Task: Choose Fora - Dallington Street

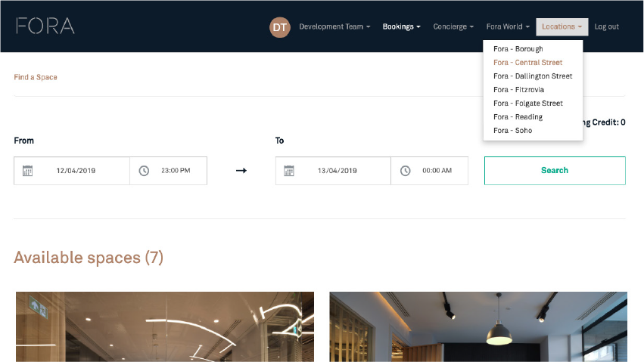Action: (x=533, y=76)
